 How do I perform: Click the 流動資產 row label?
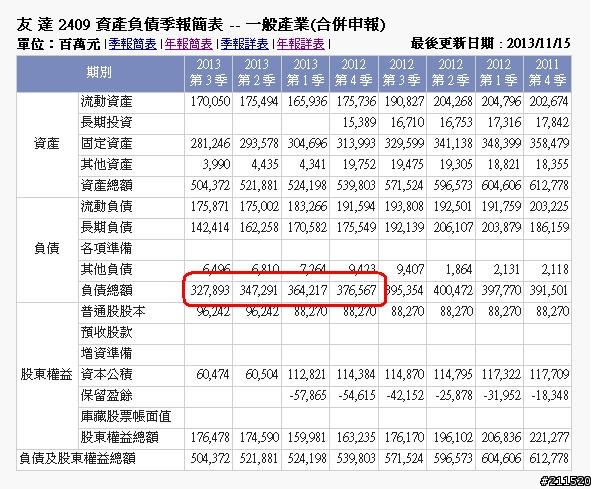tap(106, 102)
